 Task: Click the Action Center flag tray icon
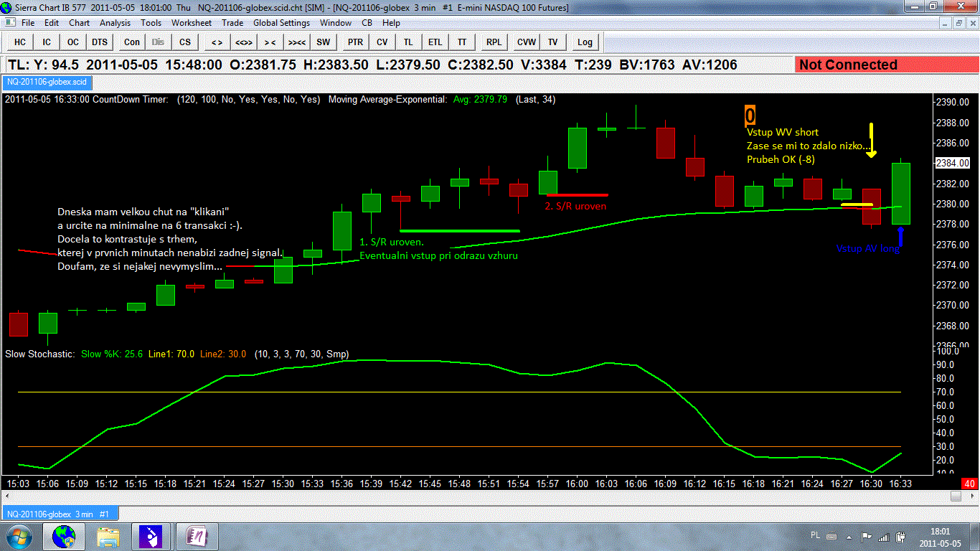[x=867, y=536]
